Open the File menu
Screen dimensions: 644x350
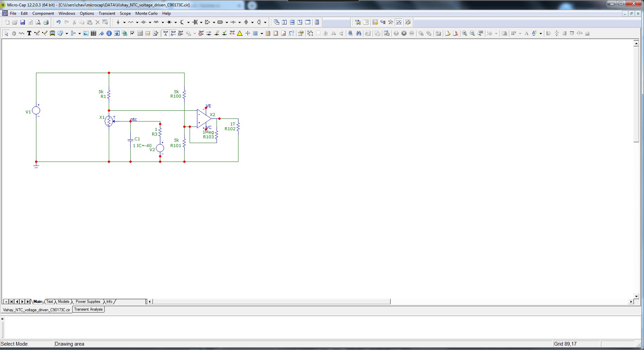(x=13, y=13)
